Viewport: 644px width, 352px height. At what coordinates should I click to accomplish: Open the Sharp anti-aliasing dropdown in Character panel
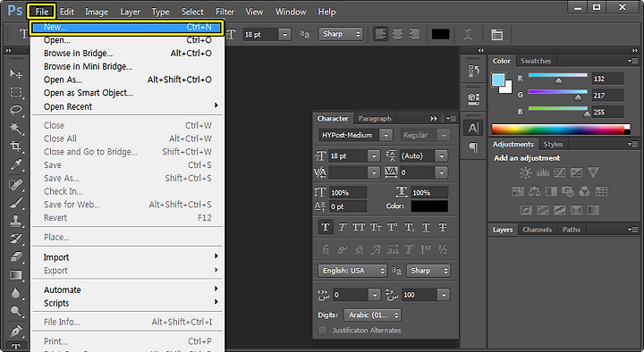428,271
